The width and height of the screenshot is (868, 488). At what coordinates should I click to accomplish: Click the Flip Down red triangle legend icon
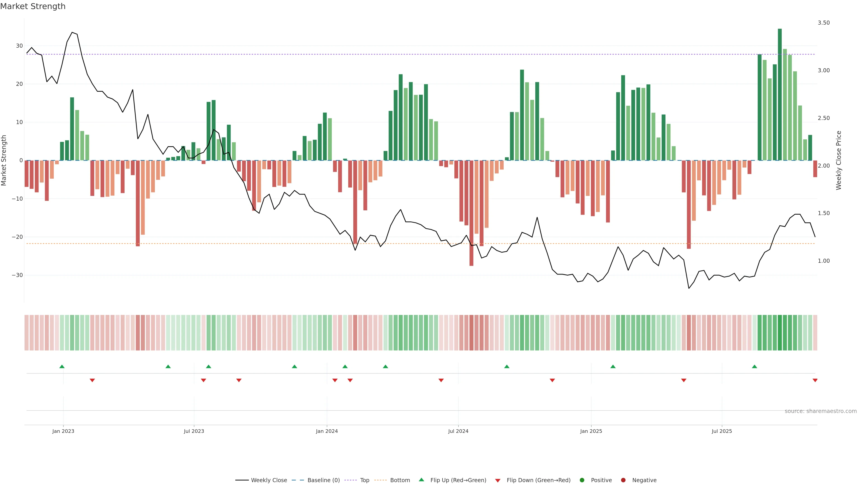[498, 481]
